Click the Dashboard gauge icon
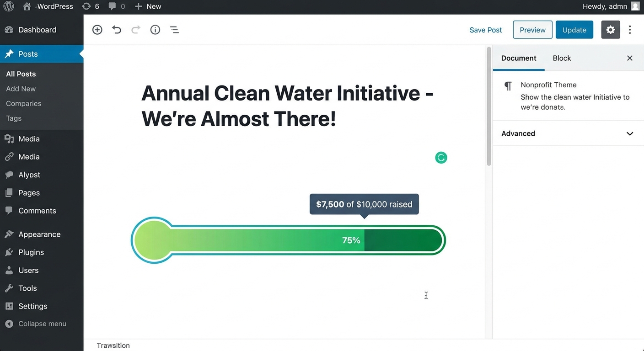This screenshot has width=644, height=351. [9, 30]
